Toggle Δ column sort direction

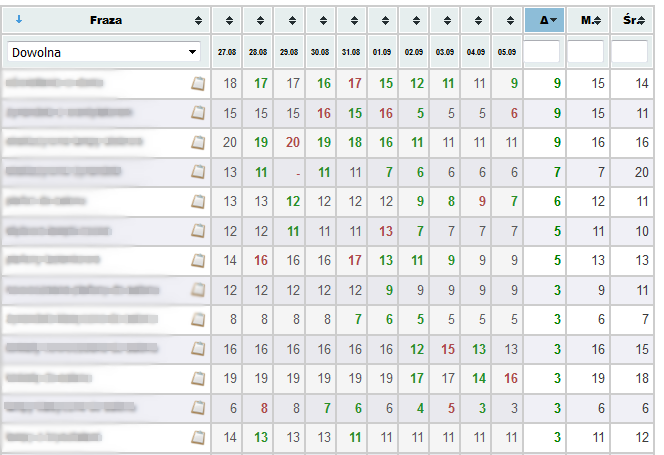pos(545,20)
